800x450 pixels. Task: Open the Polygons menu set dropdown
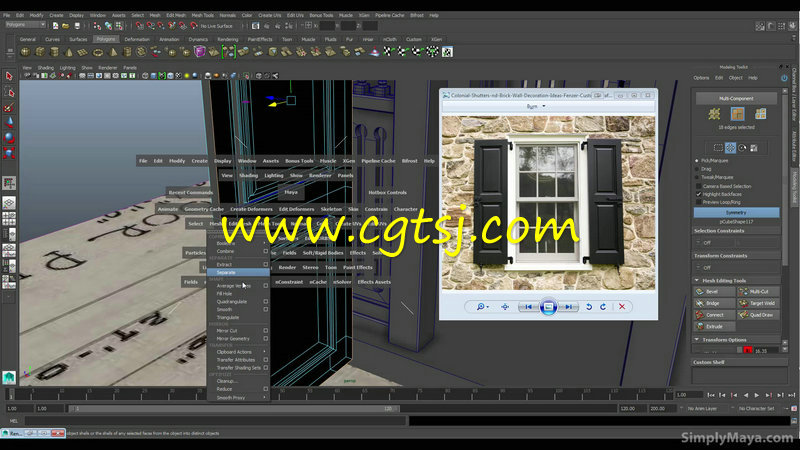[26, 24]
